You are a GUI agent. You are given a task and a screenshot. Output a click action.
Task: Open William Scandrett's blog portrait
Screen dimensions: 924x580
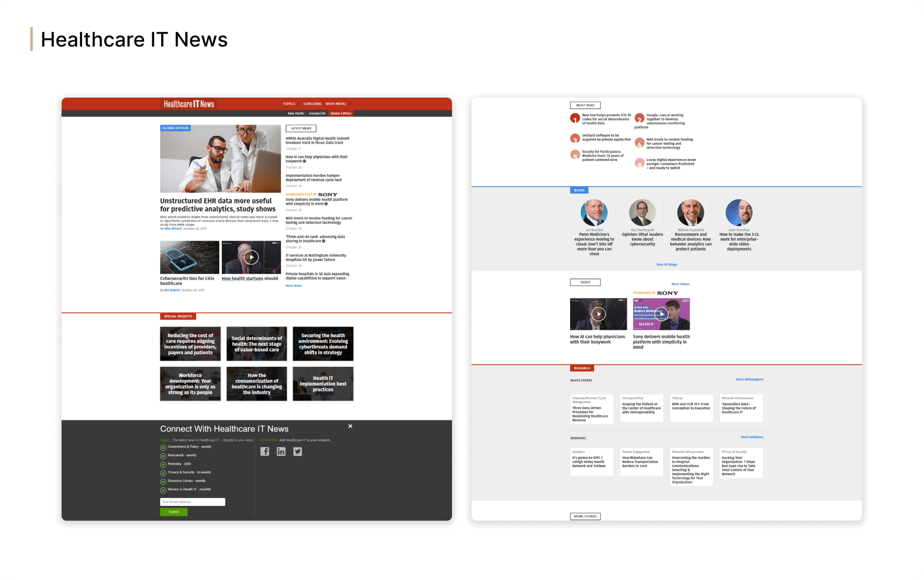pos(691,213)
